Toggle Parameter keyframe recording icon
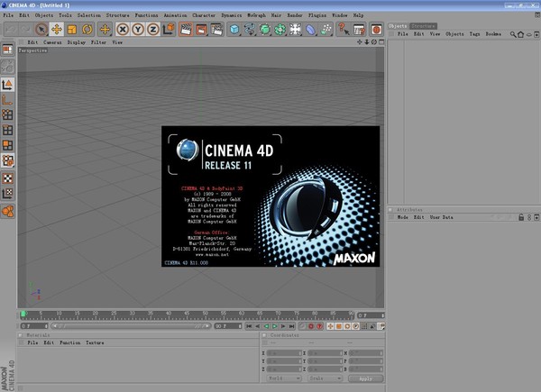The height and width of the screenshot is (392, 541). coord(355,326)
